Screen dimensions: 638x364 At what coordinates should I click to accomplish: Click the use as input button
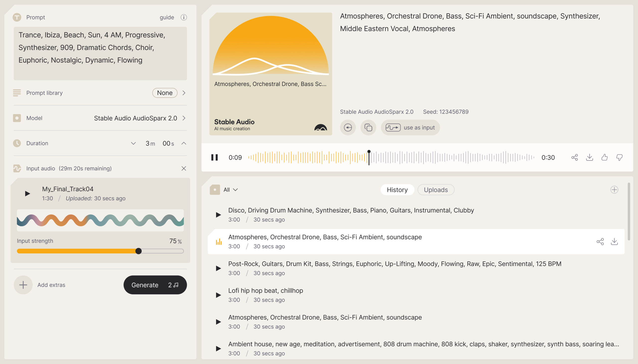(x=410, y=128)
